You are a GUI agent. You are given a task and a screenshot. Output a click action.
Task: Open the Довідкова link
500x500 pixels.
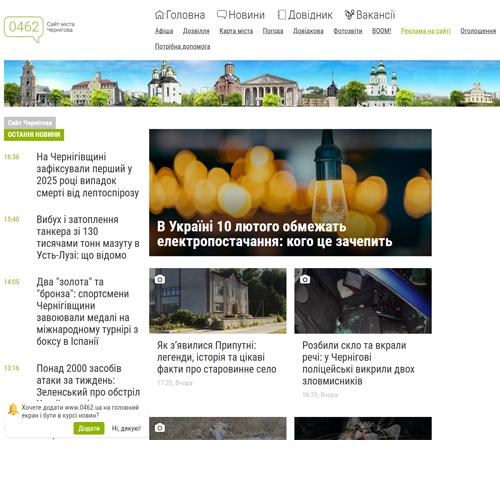[x=308, y=31]
